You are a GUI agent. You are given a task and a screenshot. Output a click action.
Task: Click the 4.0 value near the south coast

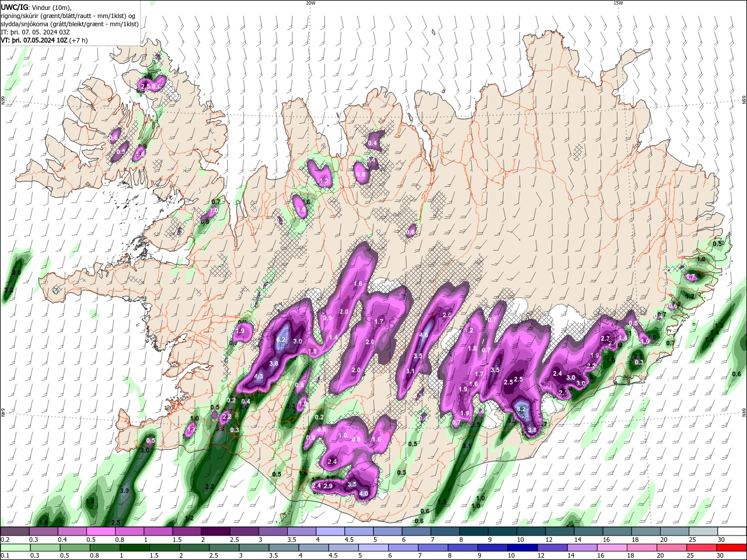click(364, 494)
